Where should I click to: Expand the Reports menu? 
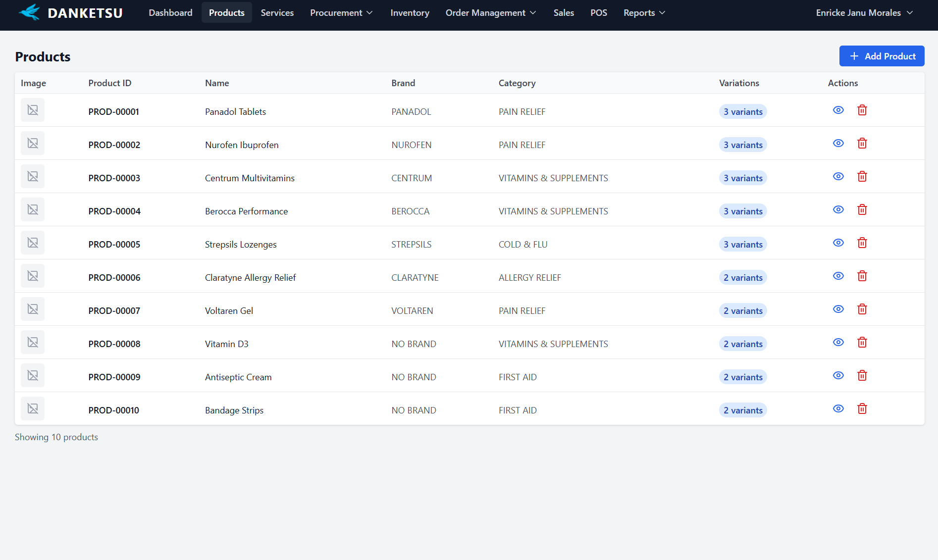click(644, 13)
